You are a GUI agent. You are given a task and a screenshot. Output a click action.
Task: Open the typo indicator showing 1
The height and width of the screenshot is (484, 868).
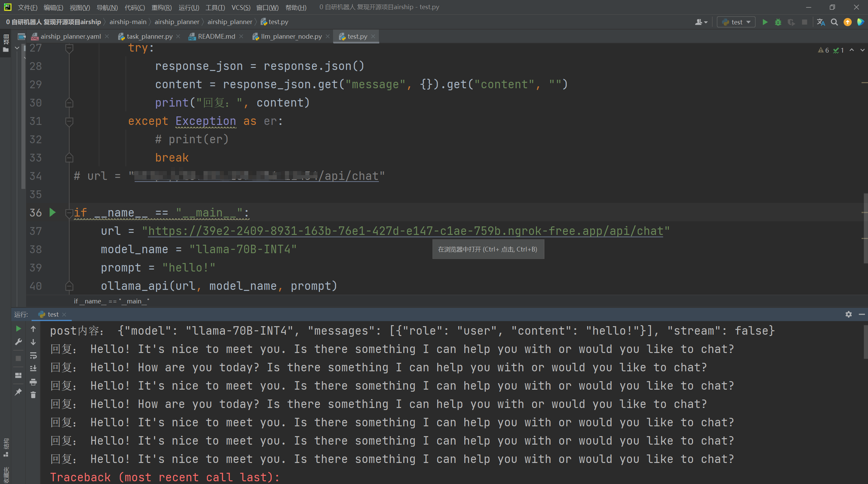[838, 50]
